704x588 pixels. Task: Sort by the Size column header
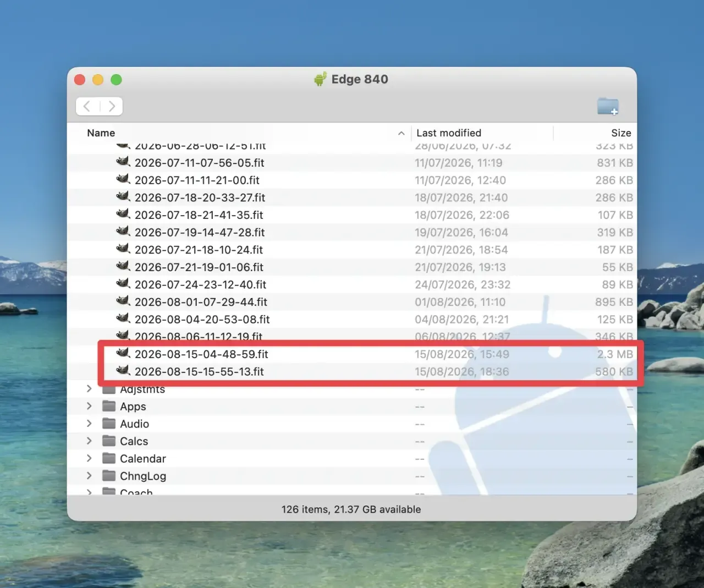point(621,133)
